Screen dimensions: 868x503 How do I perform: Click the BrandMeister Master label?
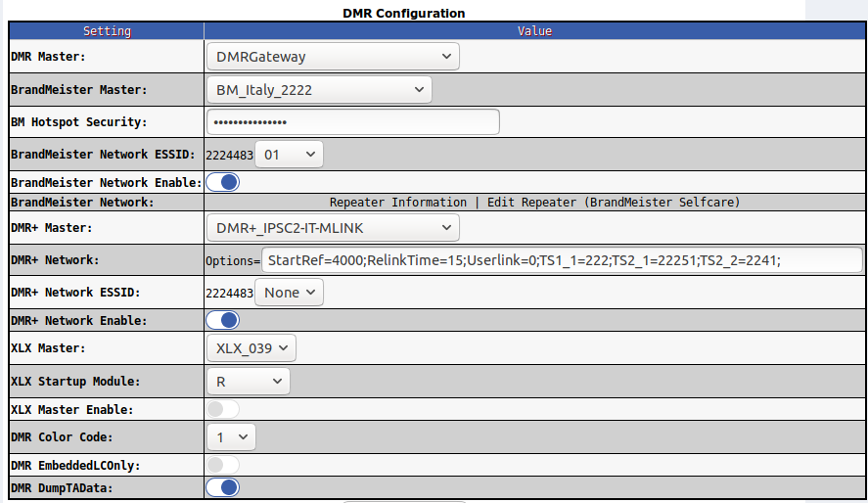tap(78, 90)
